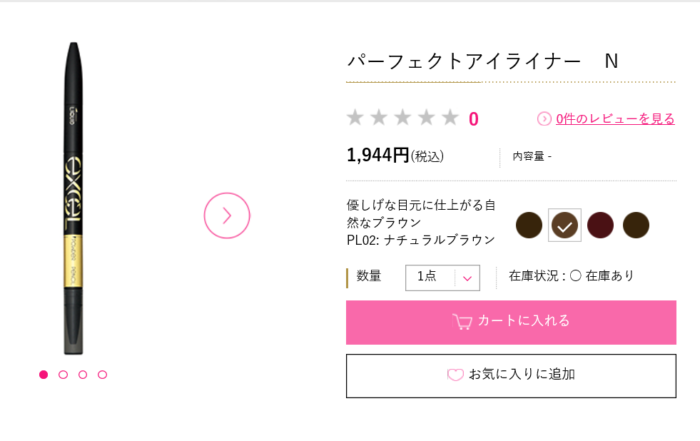Click the fifth rating star
This screenshot has width=700, height=441.
(451, 118)
